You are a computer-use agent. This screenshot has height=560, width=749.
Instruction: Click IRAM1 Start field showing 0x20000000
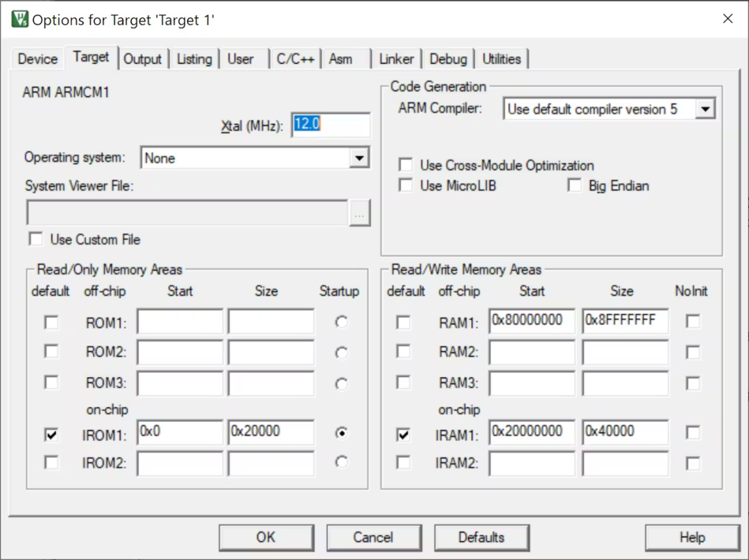[x=532, y=432]
